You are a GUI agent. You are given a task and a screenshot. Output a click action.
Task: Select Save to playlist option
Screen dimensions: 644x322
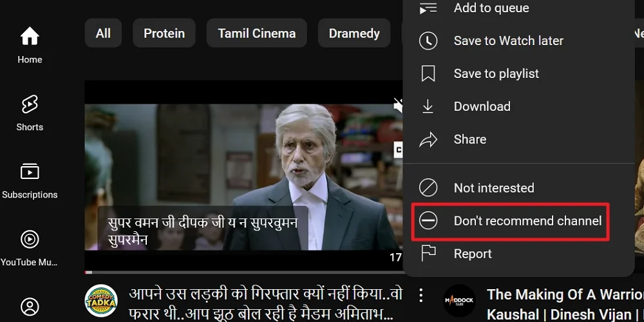click(x=496, y=73)
